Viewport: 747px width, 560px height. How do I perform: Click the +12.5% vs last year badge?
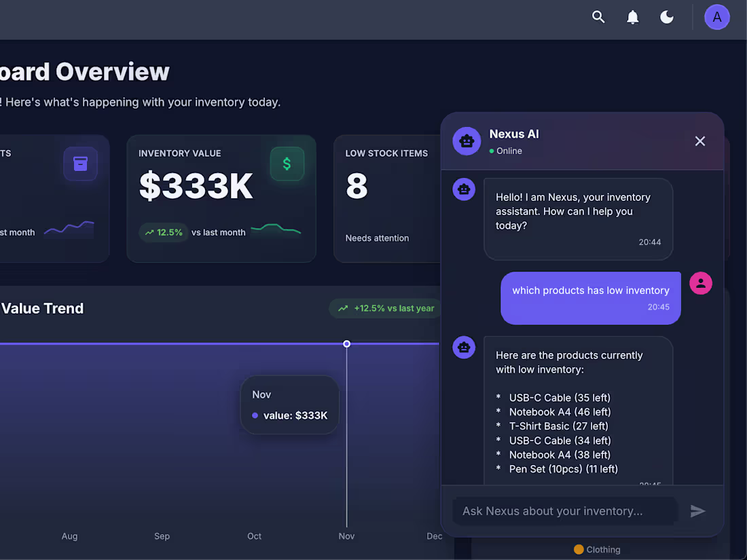point(385,308)
